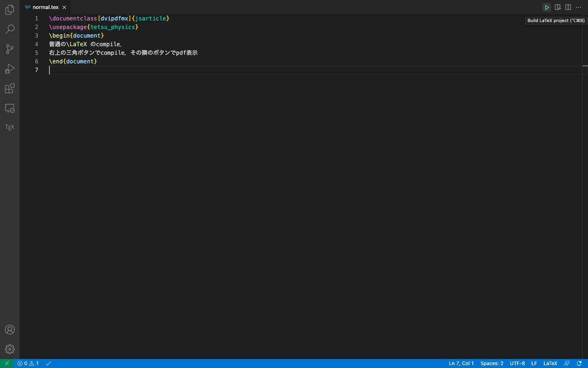Build LaTeX project with green triangle
The image size is (588, 368).
tap(547, 7)
